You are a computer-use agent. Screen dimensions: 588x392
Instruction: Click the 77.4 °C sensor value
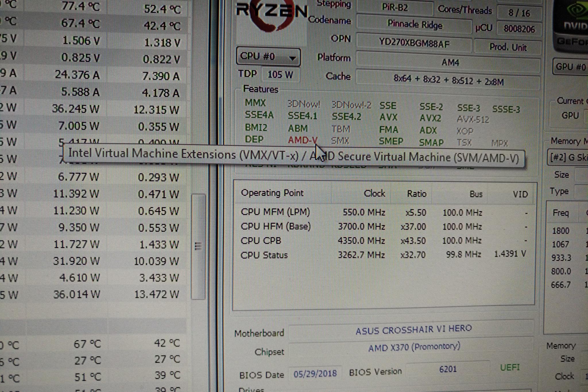(81, 6)
